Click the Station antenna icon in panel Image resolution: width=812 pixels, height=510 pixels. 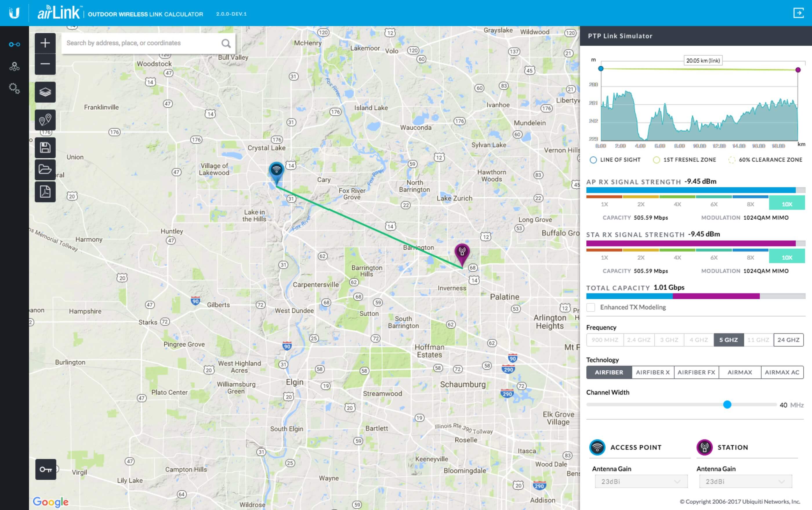[x=704, y=447]
